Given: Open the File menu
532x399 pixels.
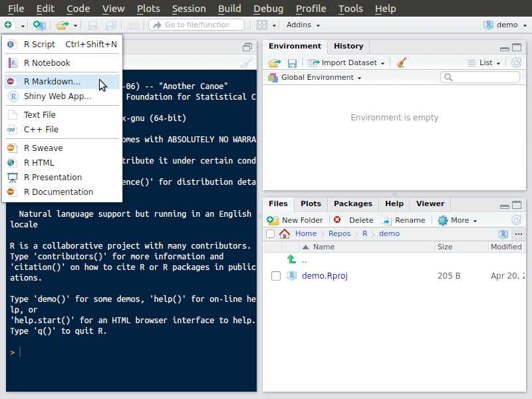Looking at the screenshot, I should point(16,9).
